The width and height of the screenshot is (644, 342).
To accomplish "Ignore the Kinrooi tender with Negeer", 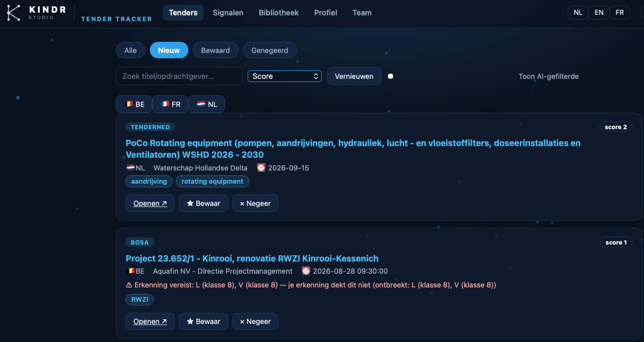I will tap(255, 321).
